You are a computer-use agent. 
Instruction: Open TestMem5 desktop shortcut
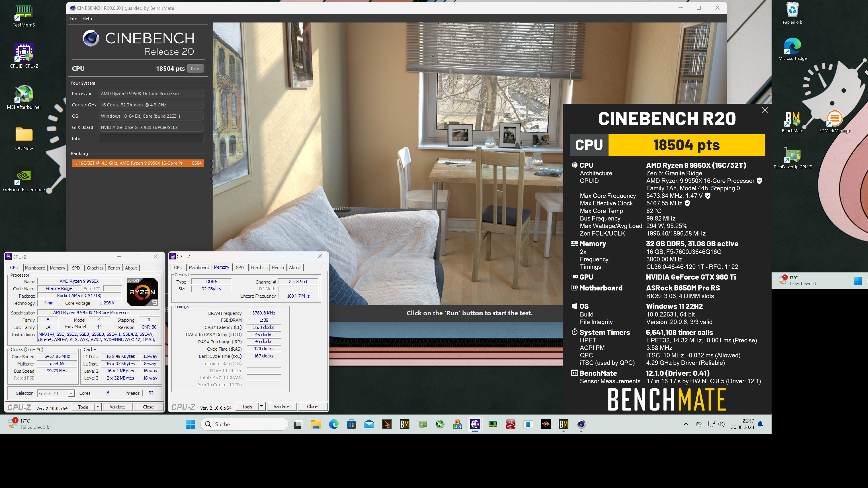(x=24, y=15)
